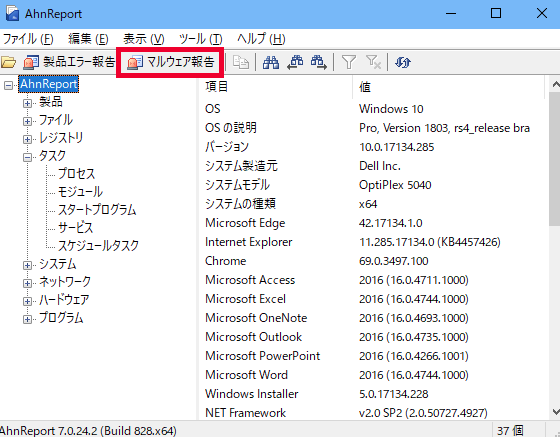This screenshot has width=560, height=437.
Task: Click the find previous binoculars icon
Action: coord(295,62)
